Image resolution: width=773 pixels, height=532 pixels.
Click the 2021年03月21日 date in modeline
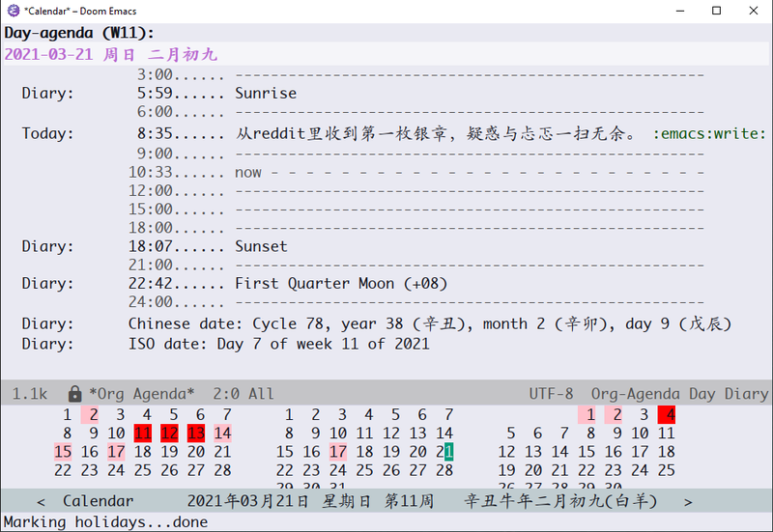[x=248, y=501]
